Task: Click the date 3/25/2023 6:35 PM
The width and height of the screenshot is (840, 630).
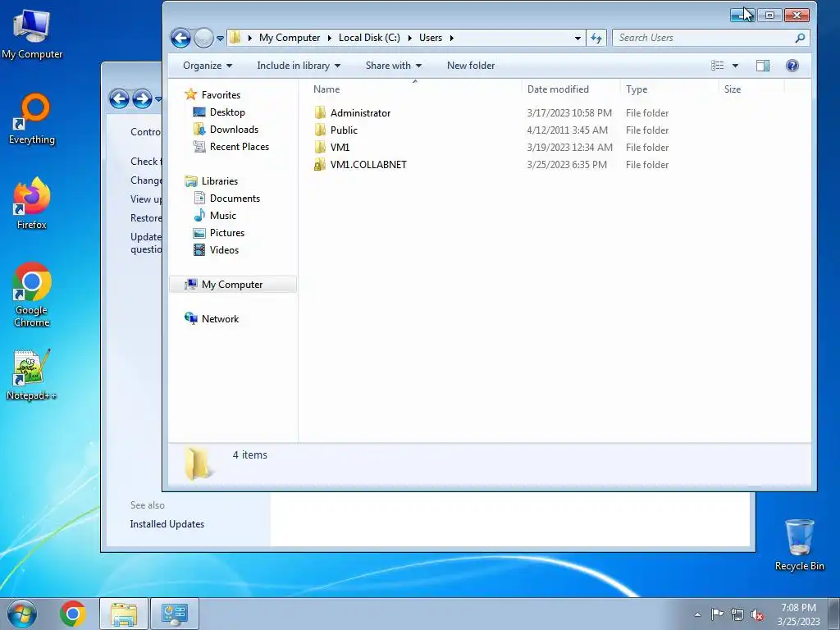Action: point(567,164)
